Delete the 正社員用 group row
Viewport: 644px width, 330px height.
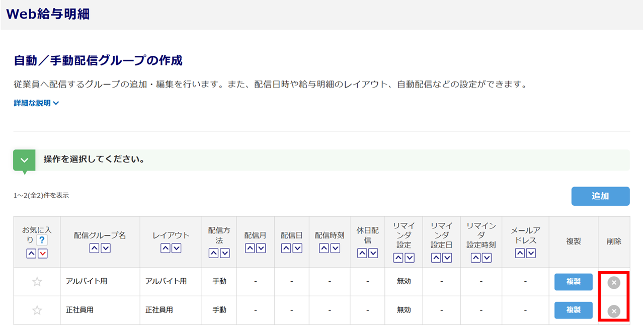pos(613,311)
